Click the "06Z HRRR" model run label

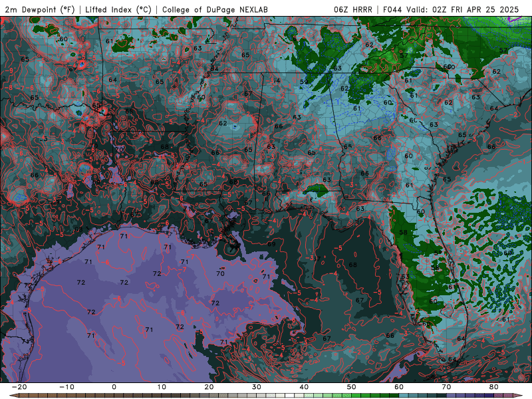[x=353, y=9]
